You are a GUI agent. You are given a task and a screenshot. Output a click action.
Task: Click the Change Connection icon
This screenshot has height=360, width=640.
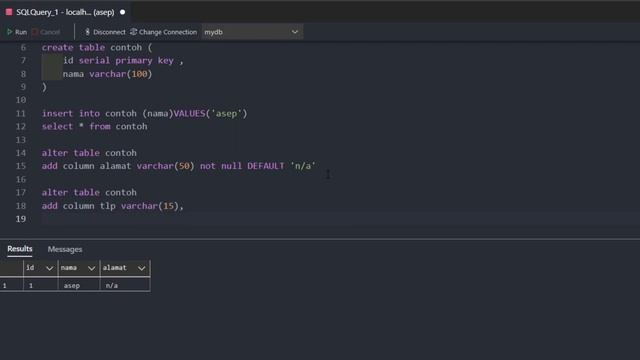133,32
